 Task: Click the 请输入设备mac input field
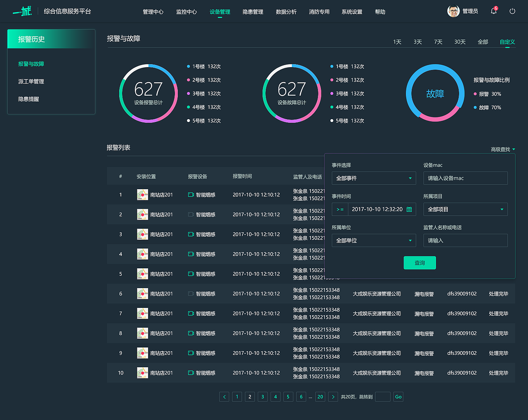[x=465, y=178]
